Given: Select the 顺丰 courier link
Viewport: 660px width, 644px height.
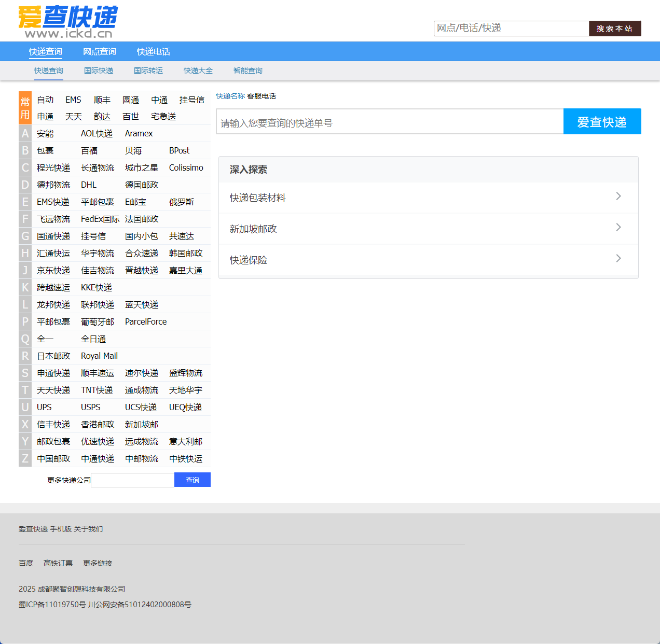Looking at the screenshot, I should [102, 100].
